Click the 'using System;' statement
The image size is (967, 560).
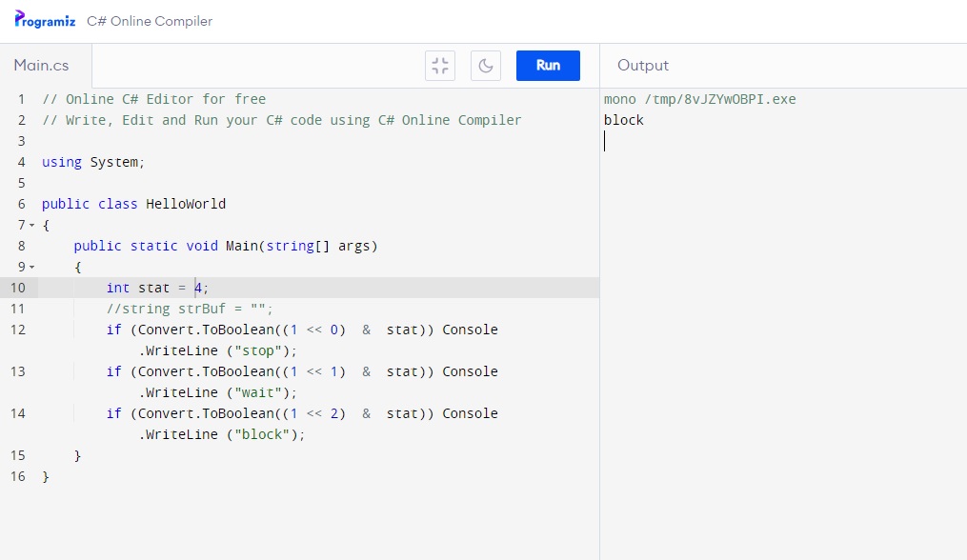93,162
